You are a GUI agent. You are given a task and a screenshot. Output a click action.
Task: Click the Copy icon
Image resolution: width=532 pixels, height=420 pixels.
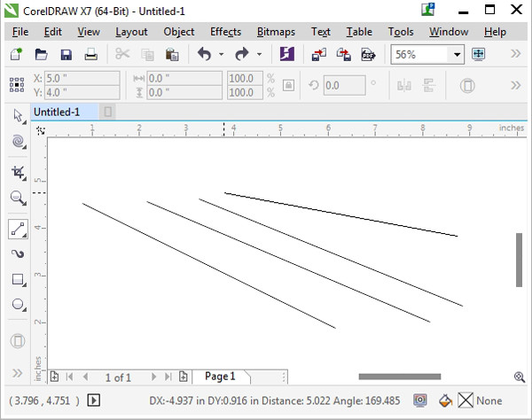147,55
